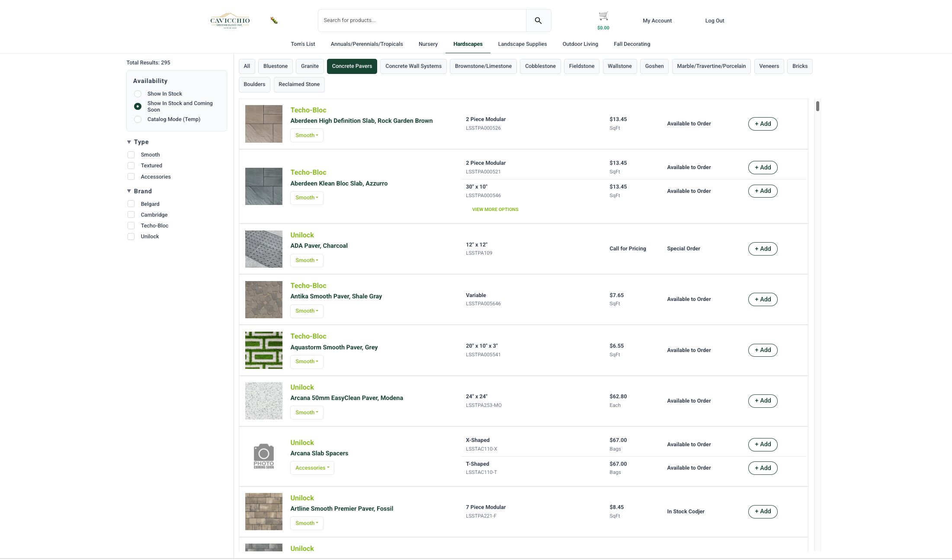
Task: Open Smooth dropdown for Aberdeen High Definition Slab
Action: pos(307,135)
